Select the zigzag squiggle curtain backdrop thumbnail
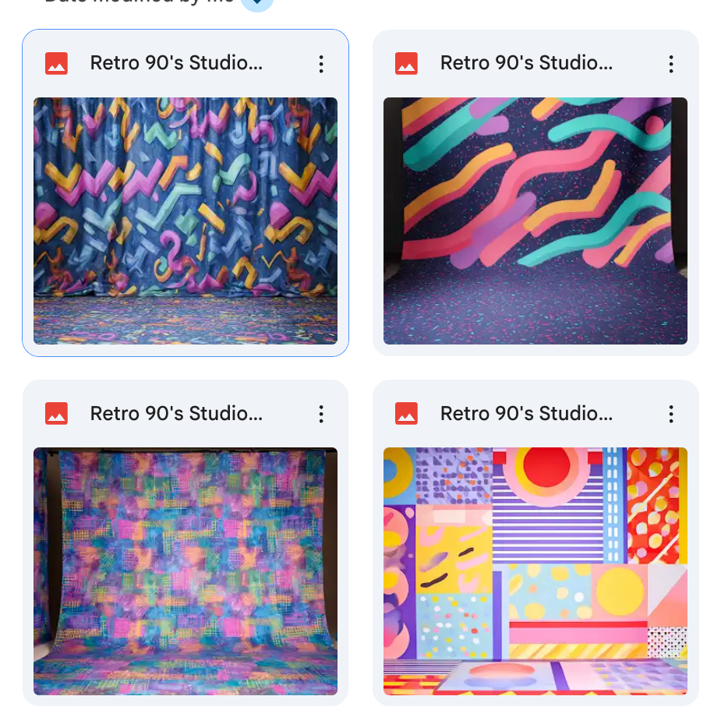The width and height of the screenshot is (714, 728). pos(186,221)
